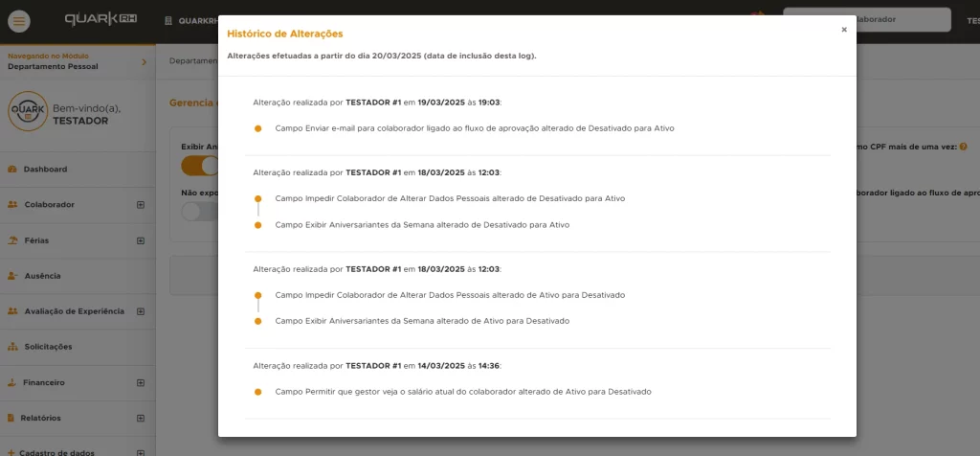Screen dimensions: 980x456
Task: Click the orange help icon after the CPF label
Action: (964, 147)
